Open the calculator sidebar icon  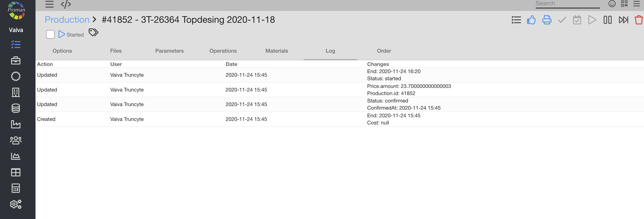click(x=16, y=188)
